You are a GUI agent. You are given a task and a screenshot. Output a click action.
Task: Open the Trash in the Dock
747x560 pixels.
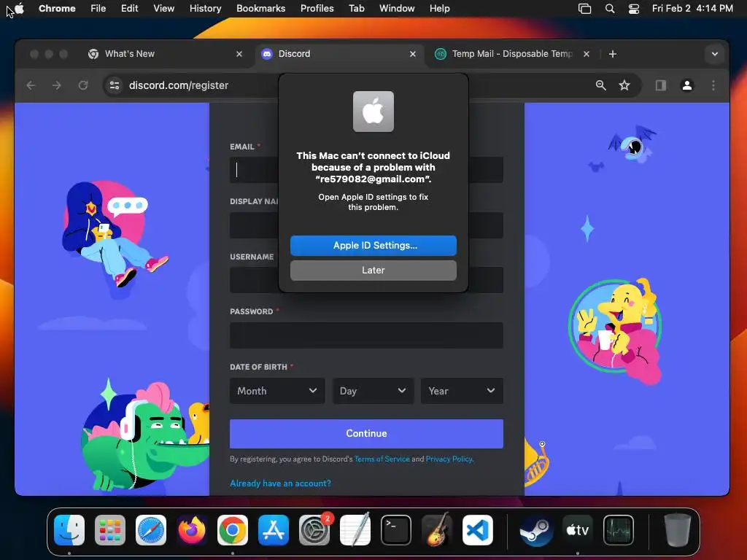[x=678, y=530]
